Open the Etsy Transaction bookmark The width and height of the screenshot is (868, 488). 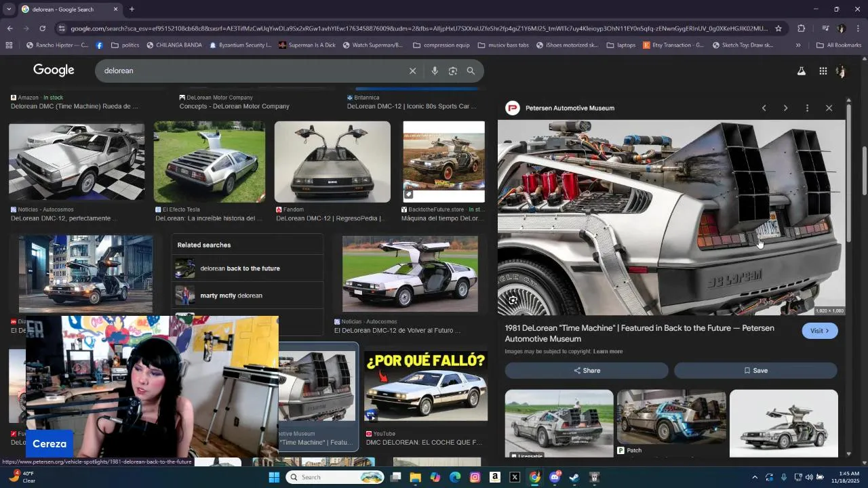click(x=673, y=45)
